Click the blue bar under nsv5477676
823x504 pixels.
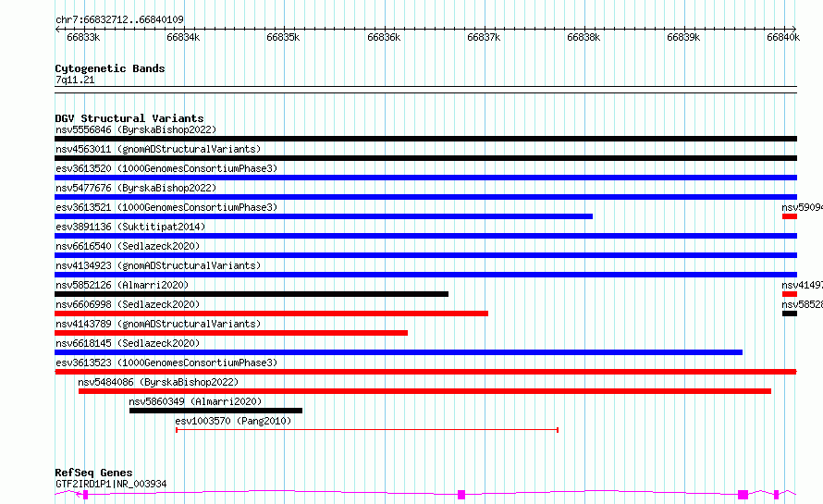pyautogui.click(x=425, y=197)
